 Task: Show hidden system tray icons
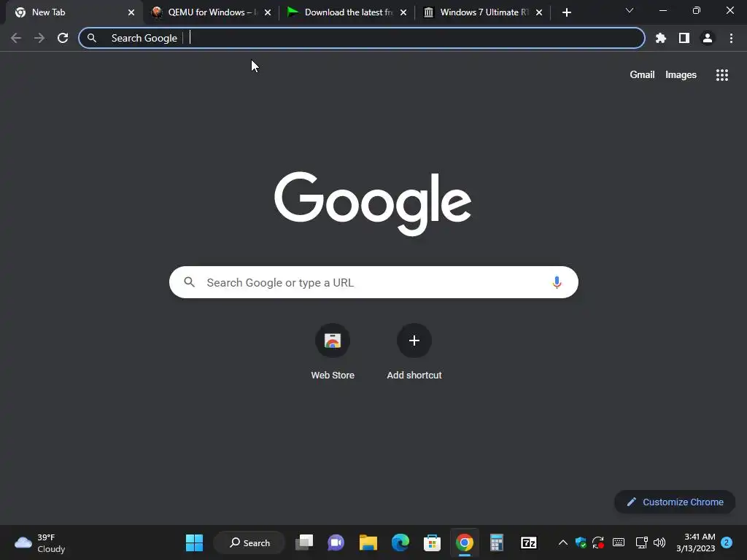562,542
